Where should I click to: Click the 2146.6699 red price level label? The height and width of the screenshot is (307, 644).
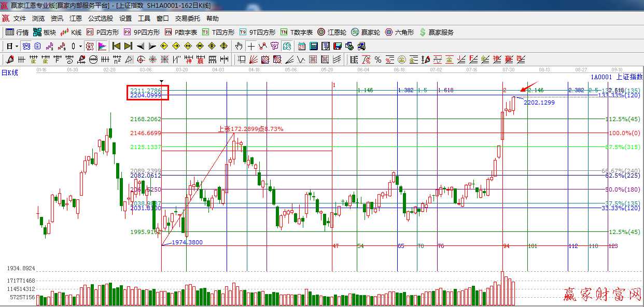coord(146,133)
